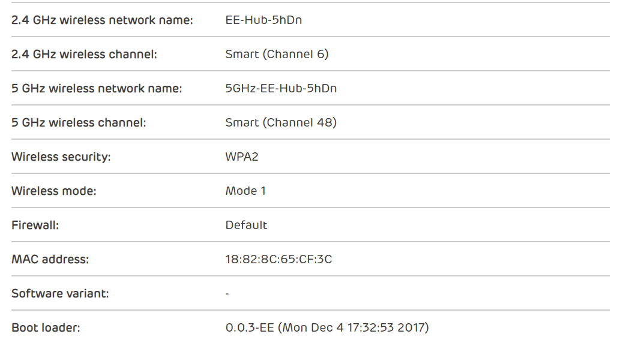Select the EE-Hub-5hDn network name value
Screen dimensions: 644x340
click(x=263, y=20)
